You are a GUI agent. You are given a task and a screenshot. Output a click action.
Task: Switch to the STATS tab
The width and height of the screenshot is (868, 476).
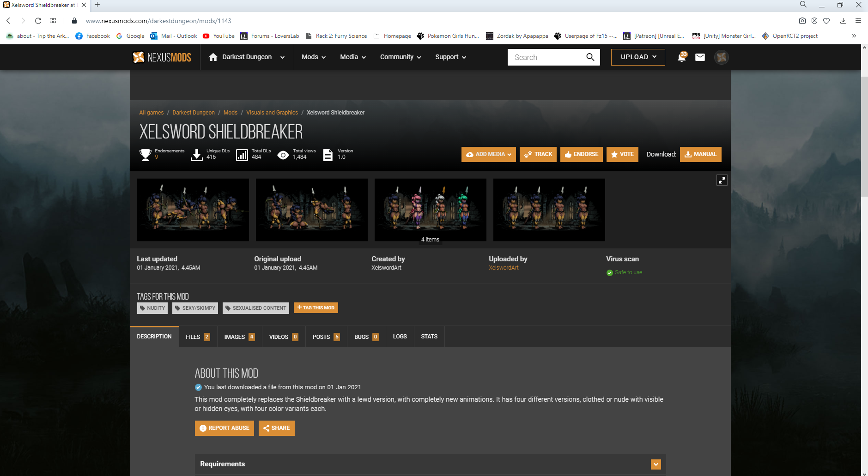[429, 337]
